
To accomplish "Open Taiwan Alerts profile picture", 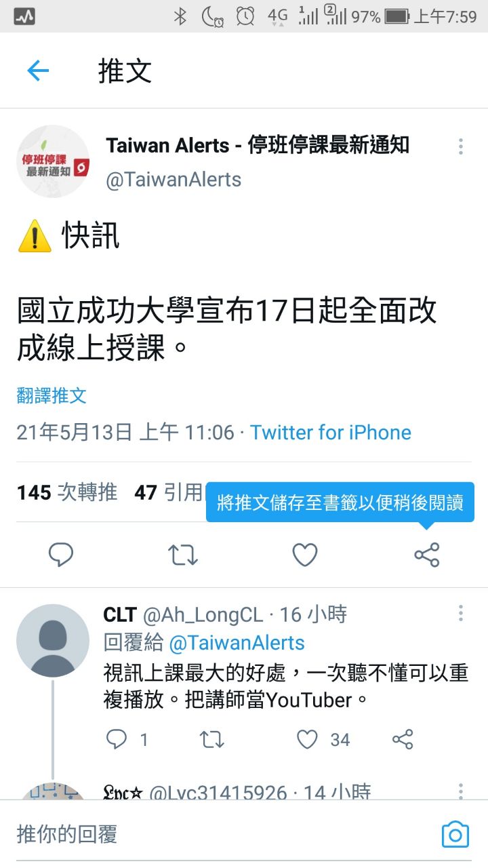I will pyautogui.click(x=53, y=161).
